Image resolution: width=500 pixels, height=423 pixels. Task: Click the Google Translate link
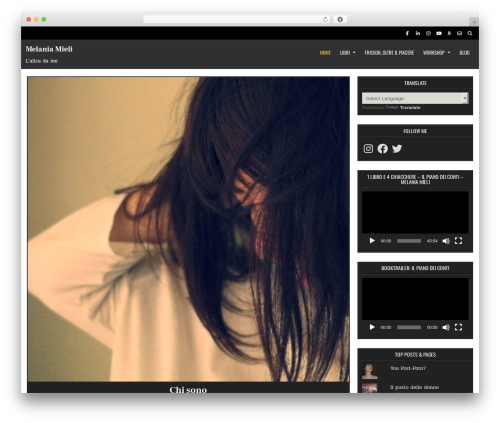[403, 108]
